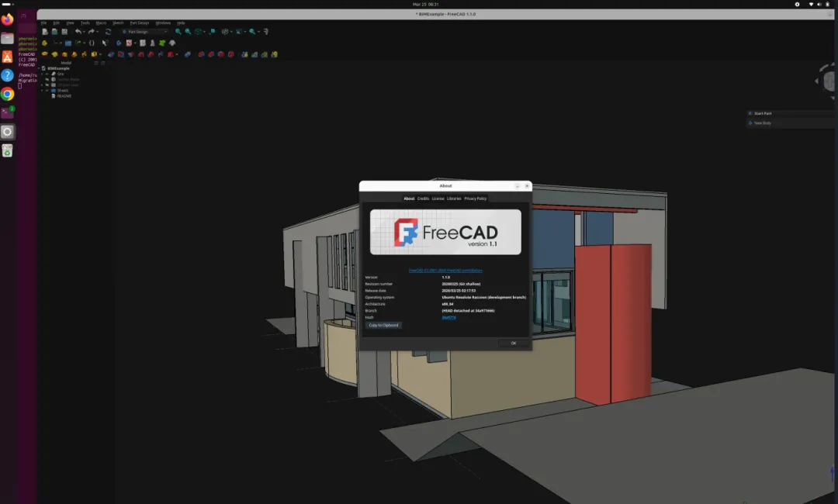Select the Pad tool icon
Viewport: 838px width, 504px height.
(x=44, y=54)
